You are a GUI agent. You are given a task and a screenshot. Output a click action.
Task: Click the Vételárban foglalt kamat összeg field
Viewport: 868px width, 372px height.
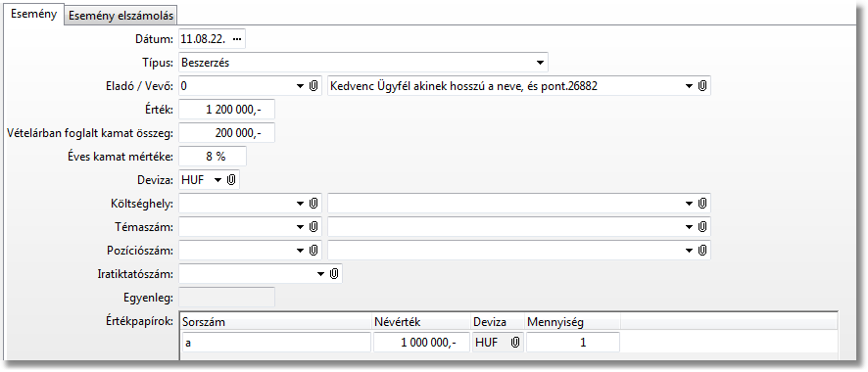[x=226, y=133]
